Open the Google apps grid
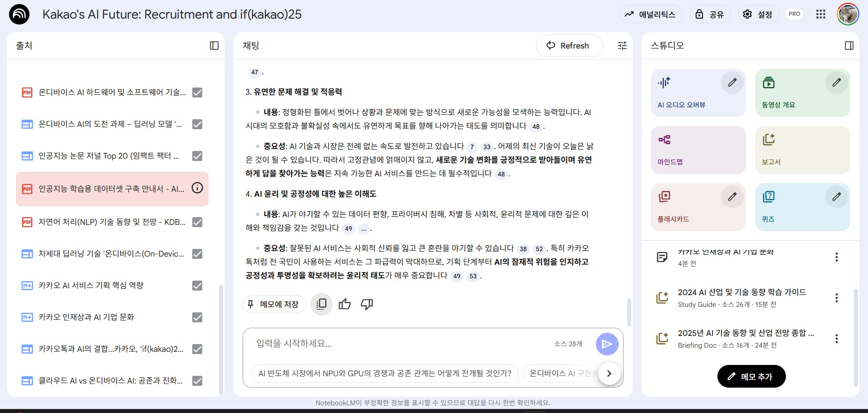 click(x=820, y=14)
